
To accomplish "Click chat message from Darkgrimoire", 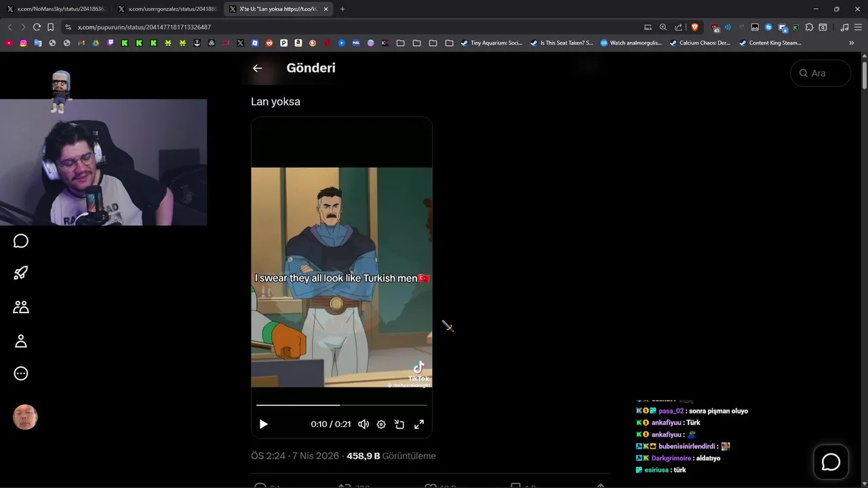I will pos(678,458).
